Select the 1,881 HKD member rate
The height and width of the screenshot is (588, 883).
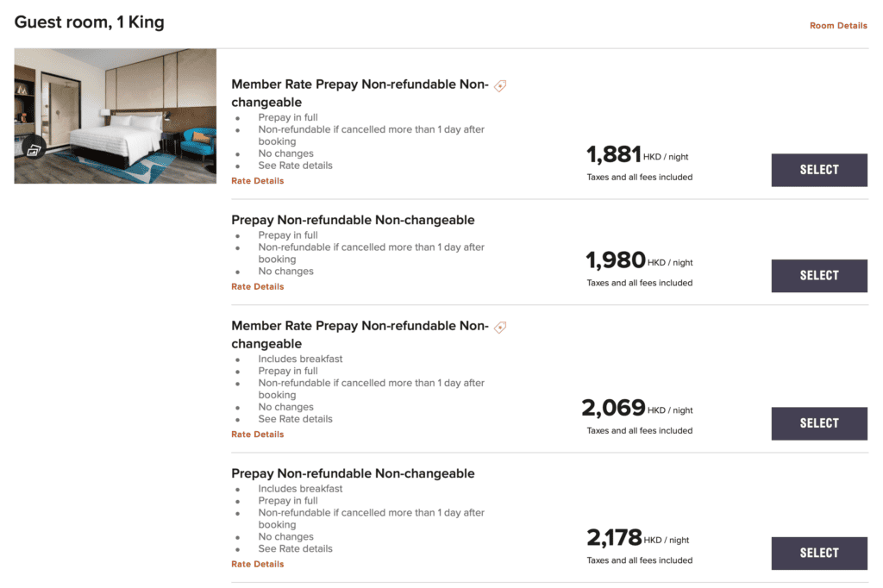click(818, 170)
